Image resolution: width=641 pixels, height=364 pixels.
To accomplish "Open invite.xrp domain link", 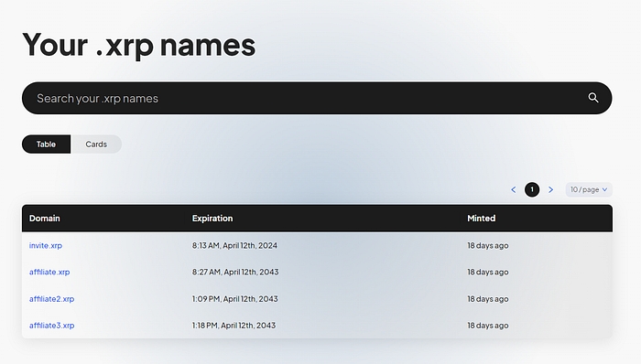I will coord(46,246).
